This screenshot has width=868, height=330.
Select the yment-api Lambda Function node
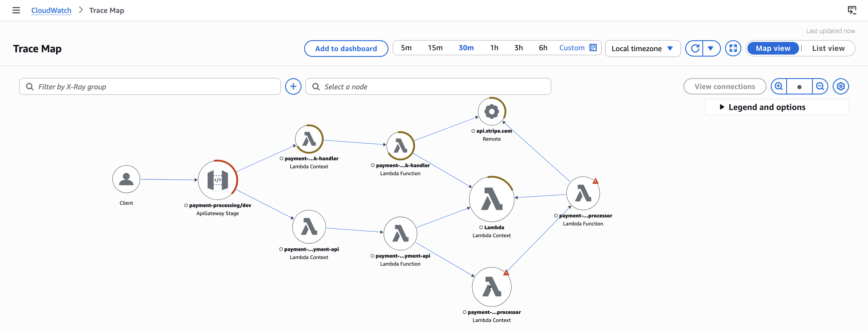pos(400,233)
